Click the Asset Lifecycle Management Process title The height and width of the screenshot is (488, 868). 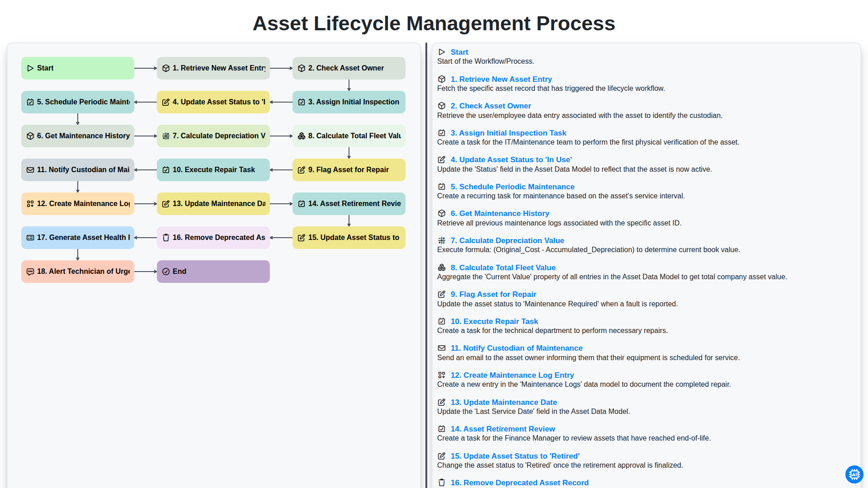[434, 23]
